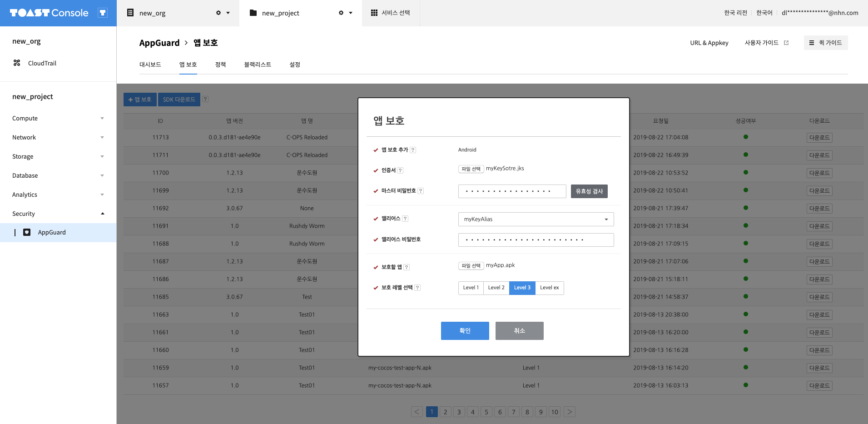
Task: Open account email menu
Action: 820,13
